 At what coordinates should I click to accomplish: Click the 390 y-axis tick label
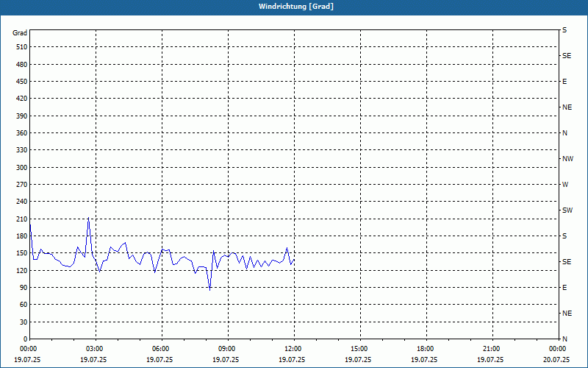coord(22,116)
